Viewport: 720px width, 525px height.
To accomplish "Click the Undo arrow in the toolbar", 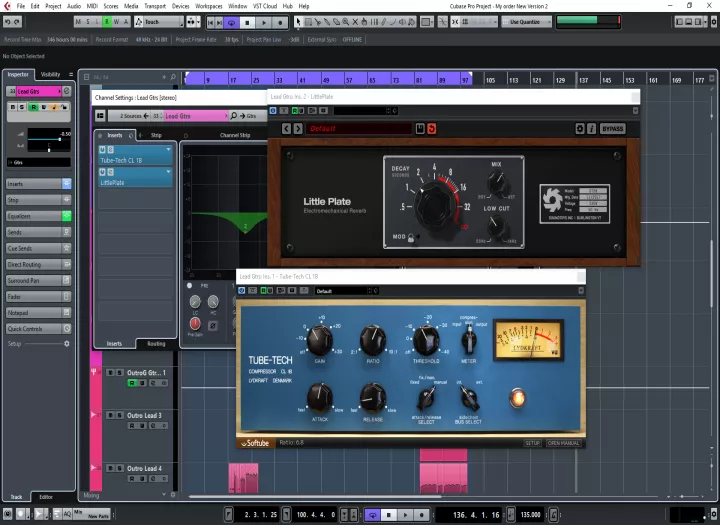I will click(7, 22).
